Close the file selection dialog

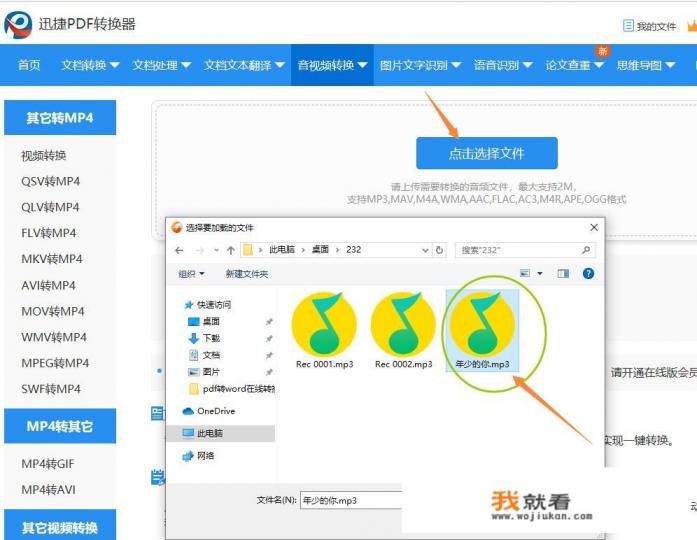[x=594, y=228]
